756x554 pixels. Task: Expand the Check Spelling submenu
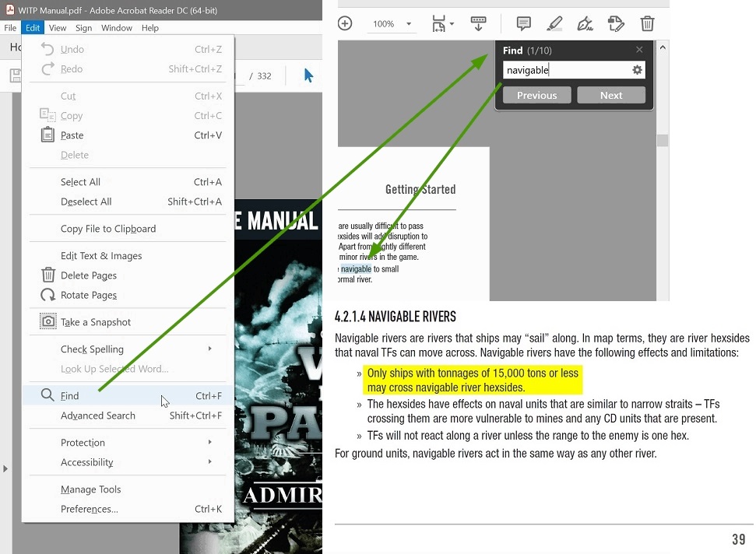(128, 349)
